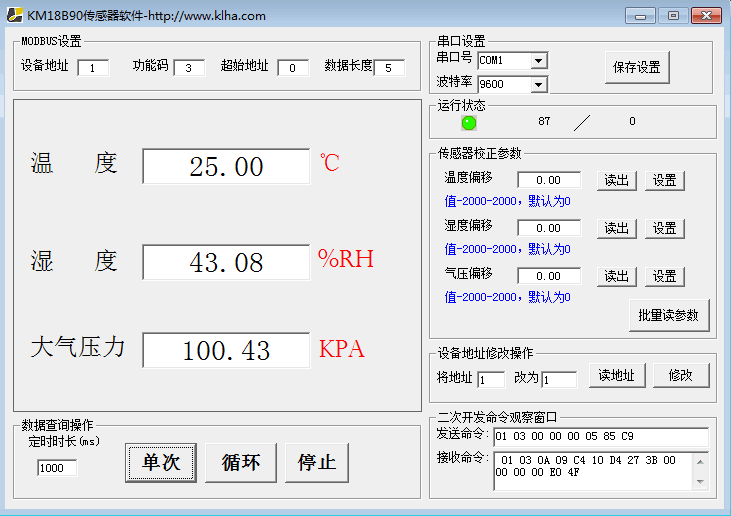Viewport: 731px width, 516px height.
Task: Click 读出 for 气压偏移
Action: click(617, 276)
